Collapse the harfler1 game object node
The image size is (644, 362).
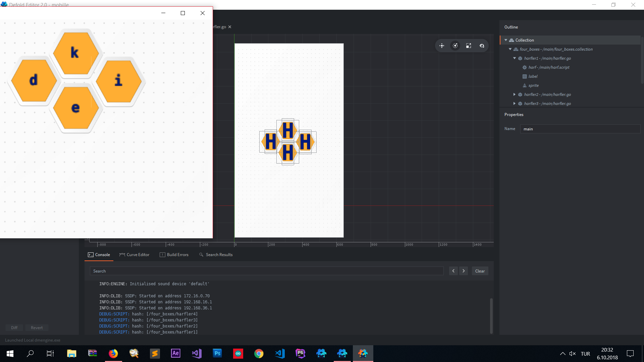pos(515,58)
